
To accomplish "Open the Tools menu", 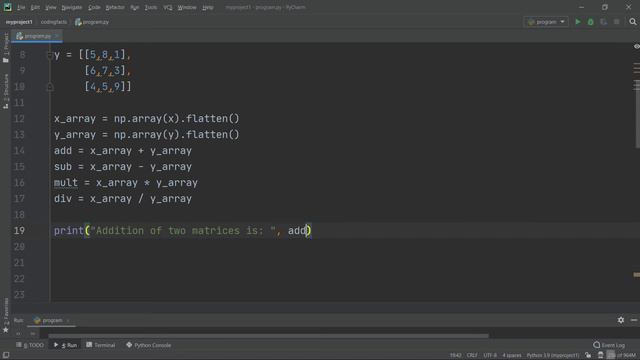I will point(151,7).
